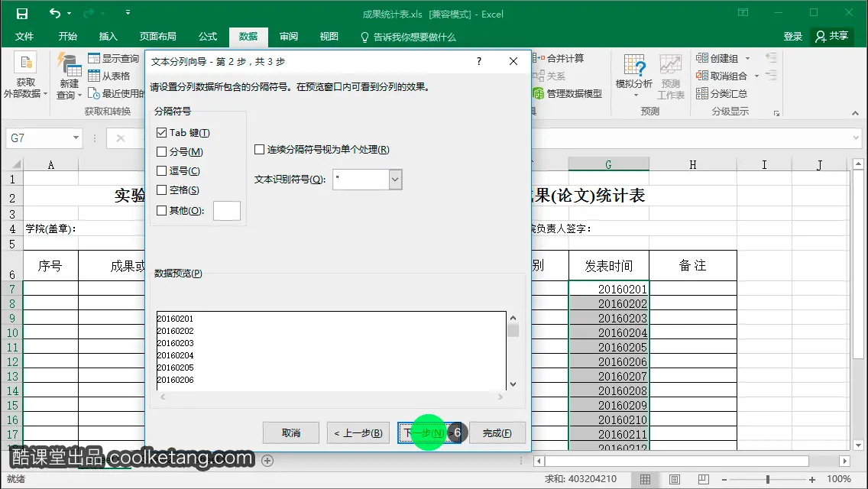Click the 分类汇总 icon
868x489 pixels.
click(x=702, y=93)
